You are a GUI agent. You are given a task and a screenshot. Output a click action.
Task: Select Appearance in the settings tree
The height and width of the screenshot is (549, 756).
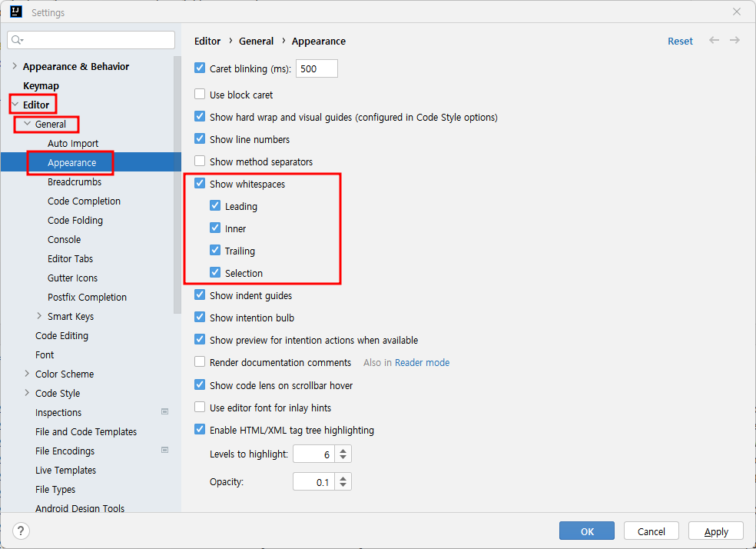(72, 162)
